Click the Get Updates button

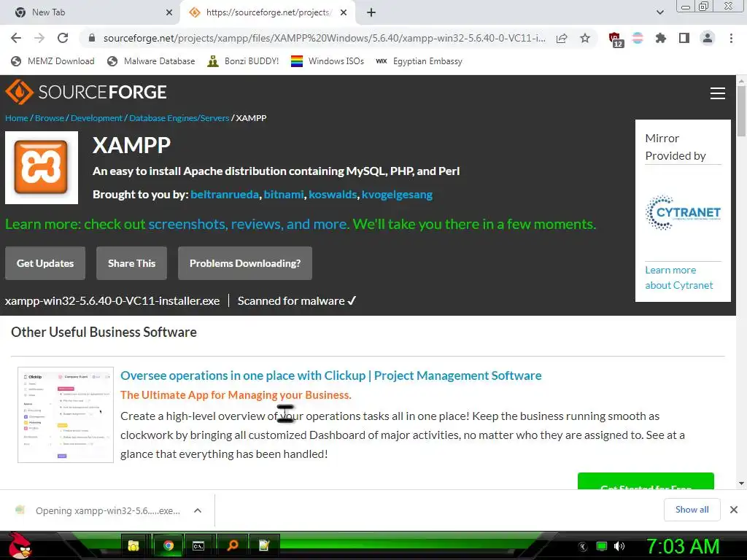pyautogui.click(x=45, y=263)
